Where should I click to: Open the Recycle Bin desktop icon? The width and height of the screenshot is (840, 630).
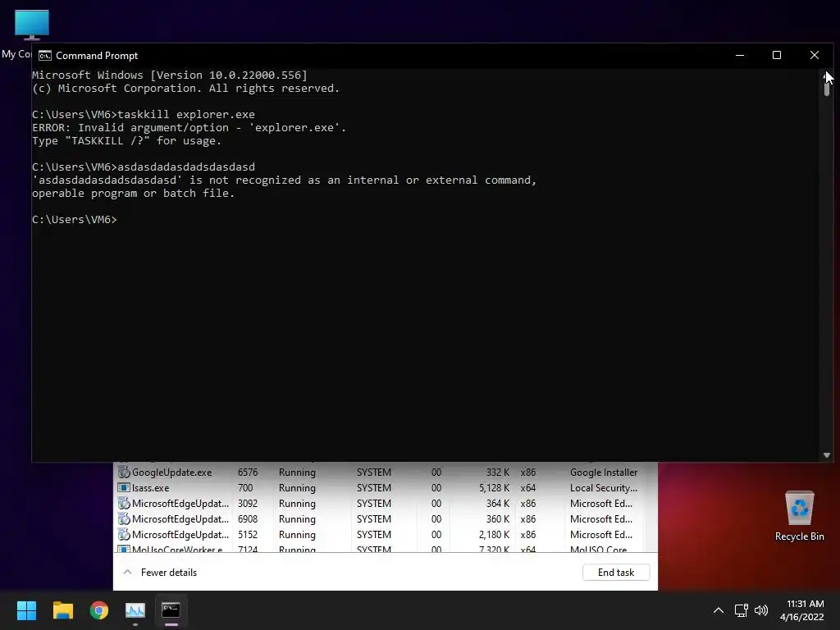pyautogui.click(x=799, y=517)
